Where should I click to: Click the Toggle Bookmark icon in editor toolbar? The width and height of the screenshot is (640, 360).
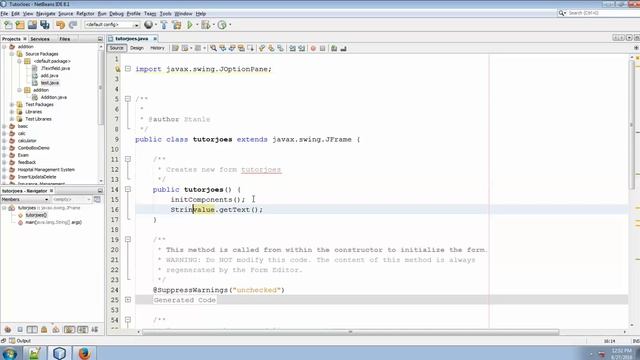280,48
